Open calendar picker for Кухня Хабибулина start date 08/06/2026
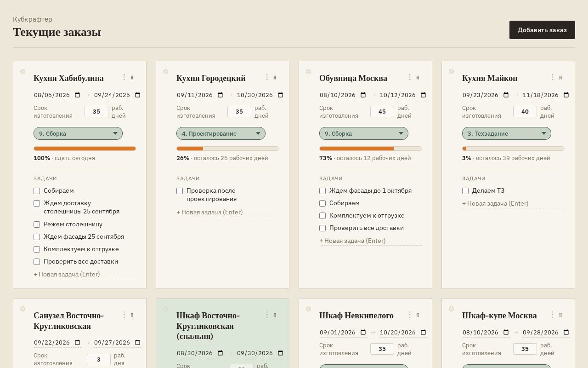 tap(78, 95)
